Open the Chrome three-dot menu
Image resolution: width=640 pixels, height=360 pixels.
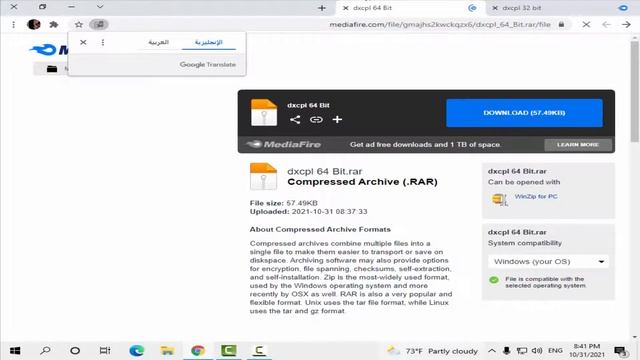13,24
